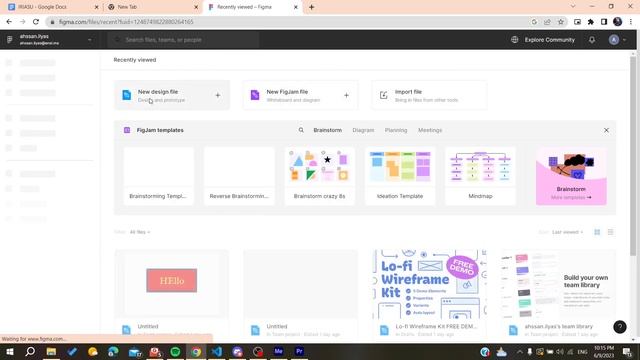Image resolution: width=640 pixels, height=360 pixels.
Task: Click the Search files, teams, or people field
Action: click(x=184, y=40)
